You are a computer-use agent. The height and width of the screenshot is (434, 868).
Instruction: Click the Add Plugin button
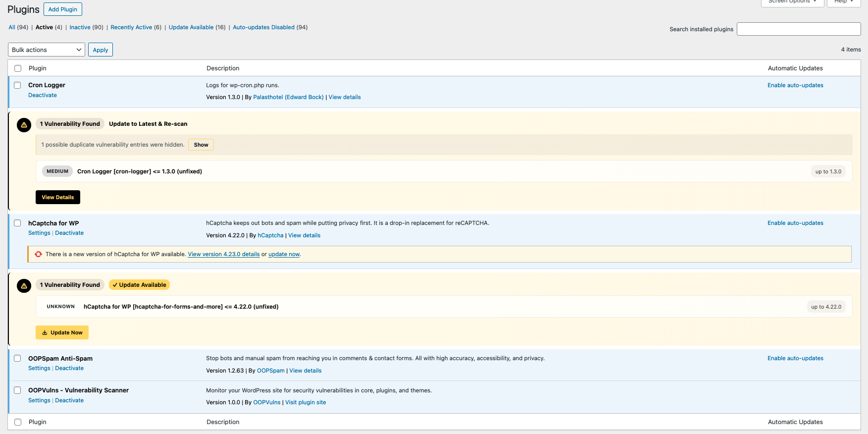pos(63,9)
